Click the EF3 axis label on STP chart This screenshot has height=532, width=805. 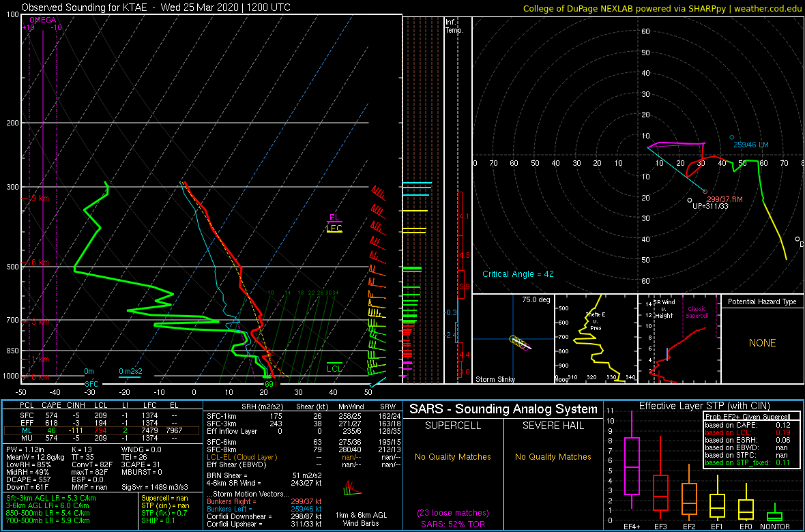tap(660, 527)
